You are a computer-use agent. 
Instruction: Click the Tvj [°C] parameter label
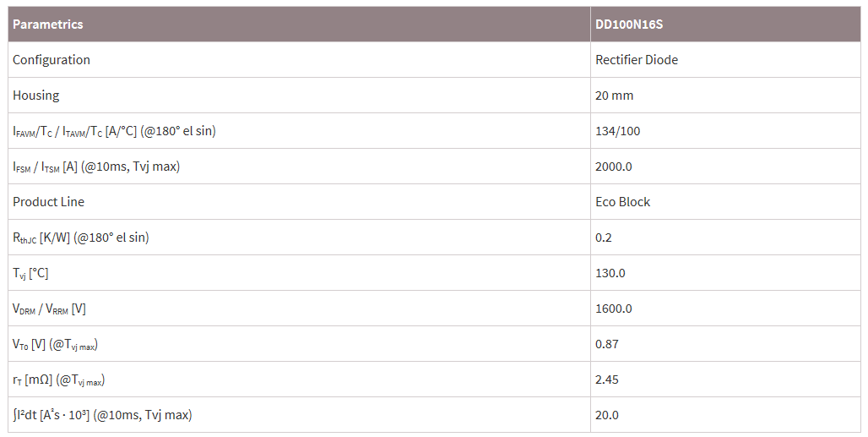coord(30,273)
